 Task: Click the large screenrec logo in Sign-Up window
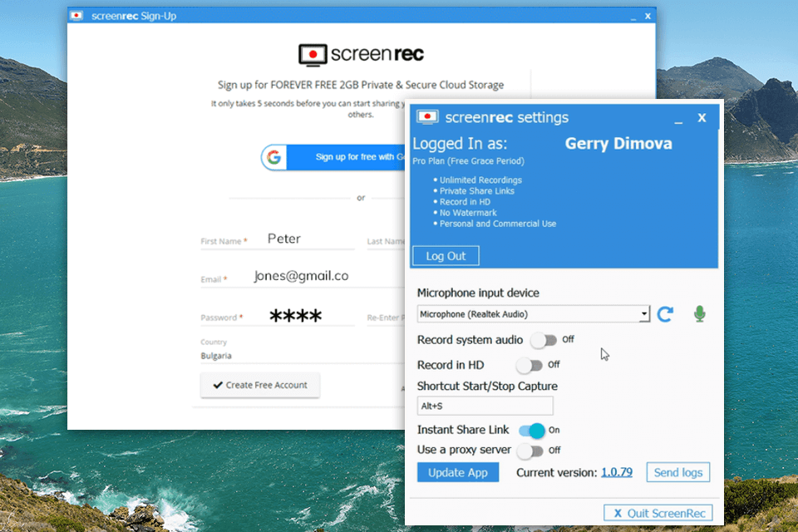[361, 55]
